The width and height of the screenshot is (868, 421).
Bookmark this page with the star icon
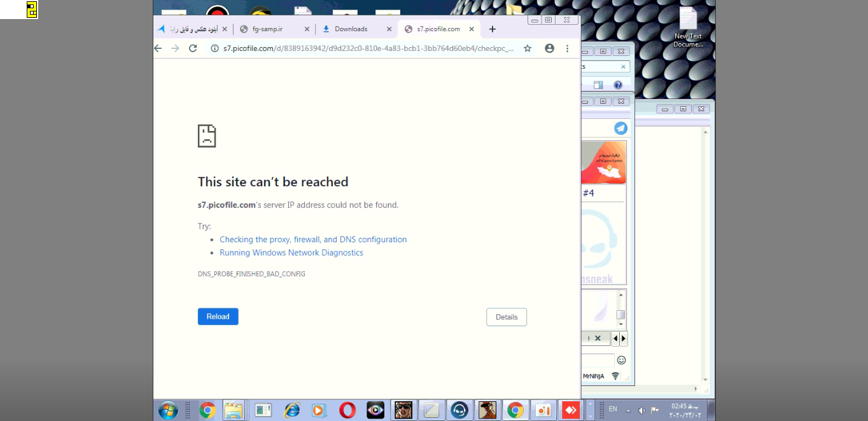click(528, 48)
